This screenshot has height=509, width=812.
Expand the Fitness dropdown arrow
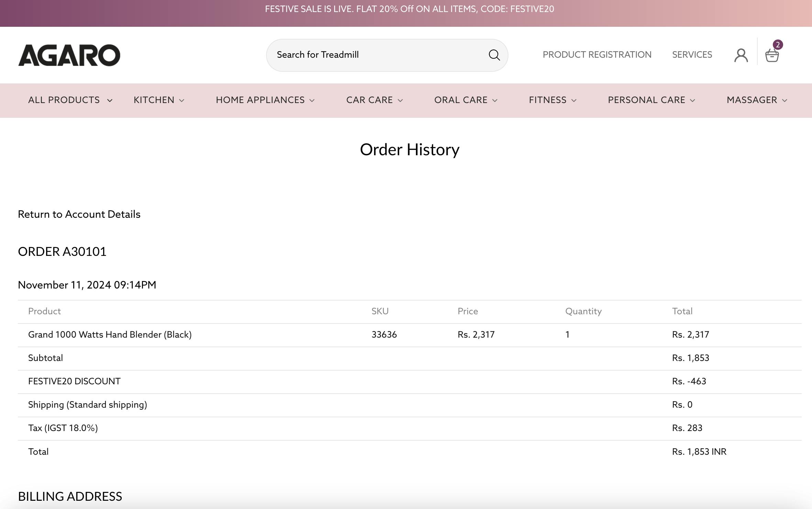tap(574, 100)
